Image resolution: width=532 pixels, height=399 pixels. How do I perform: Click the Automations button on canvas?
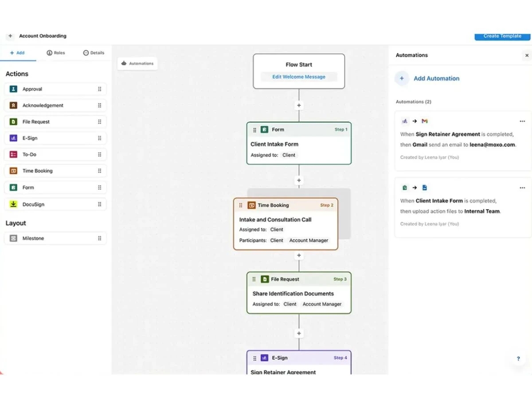[137, 63]
